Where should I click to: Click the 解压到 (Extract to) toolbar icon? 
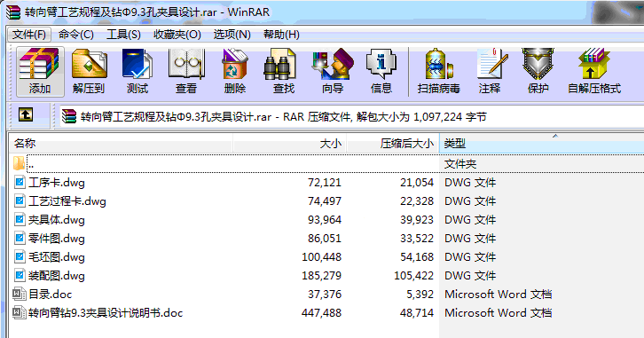pos(89,64)
